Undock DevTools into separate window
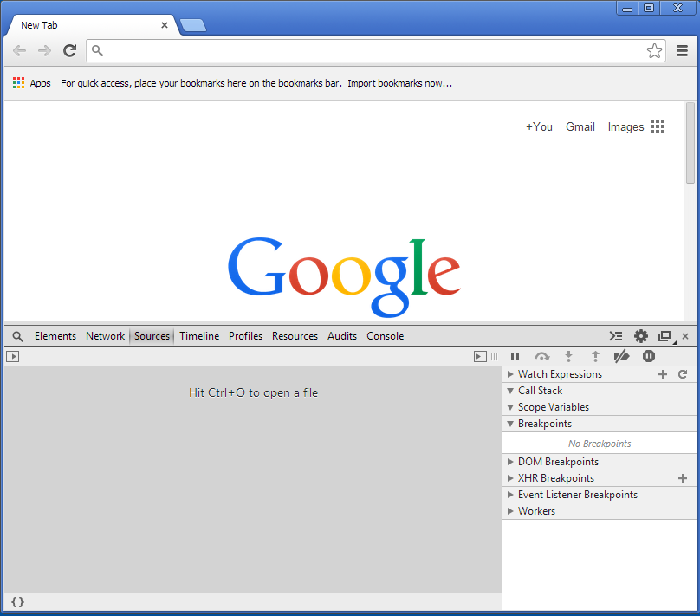700x616 pixels. click(665, 336)
